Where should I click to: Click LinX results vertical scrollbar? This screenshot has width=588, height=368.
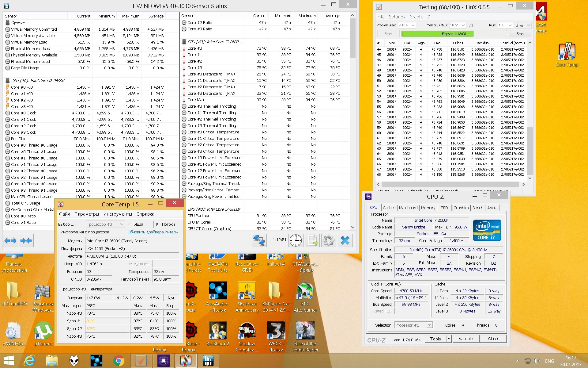pyautogui.click(x=530, y=110)
